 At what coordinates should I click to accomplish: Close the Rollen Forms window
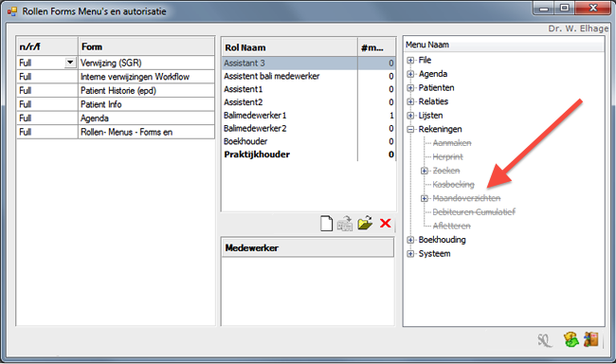coord(593,9)
